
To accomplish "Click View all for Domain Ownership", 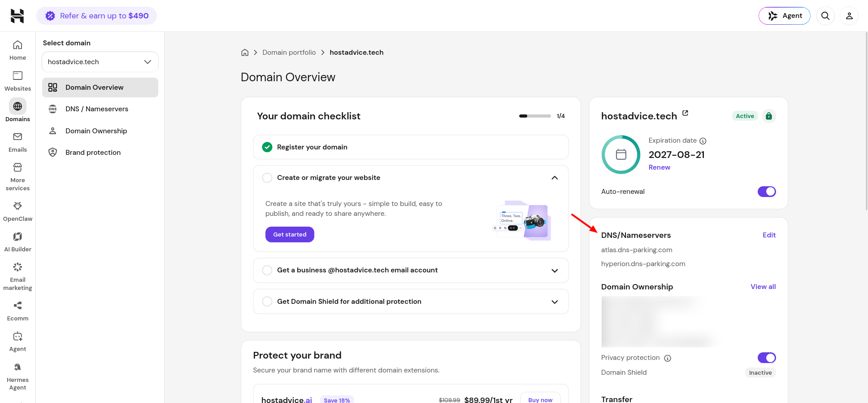I will click(x=763, y=287).
